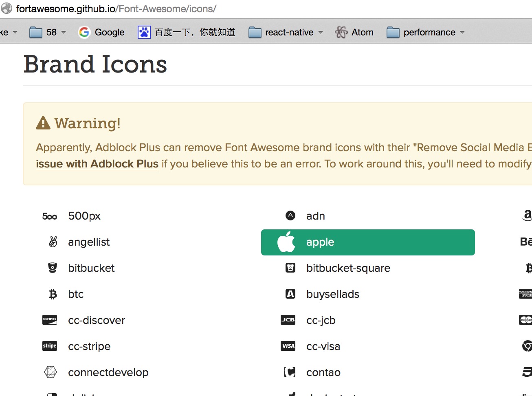Open the Atom bookmark
Image resolution: width=532 pixels, height=396 pixels.
(x=354, y=32)
